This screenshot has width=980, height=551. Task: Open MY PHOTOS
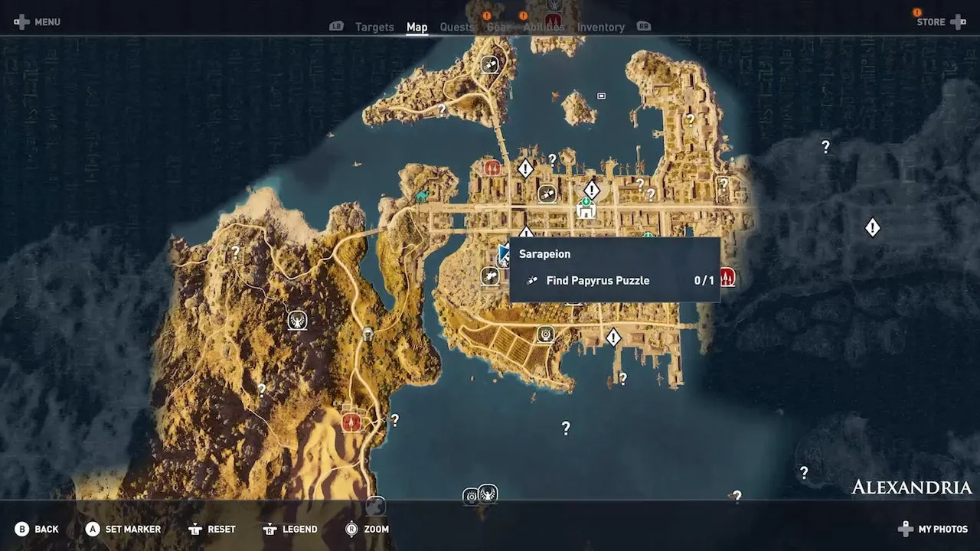(933, 529)
